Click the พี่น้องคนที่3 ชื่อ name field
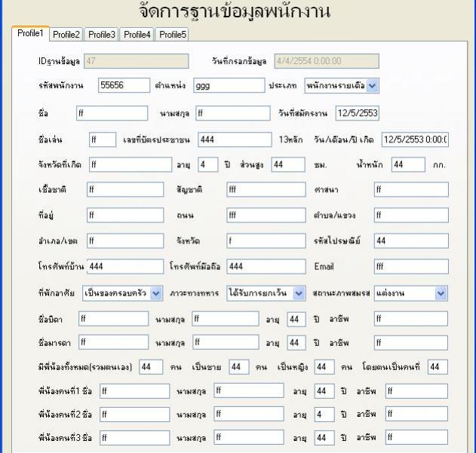 134,437
